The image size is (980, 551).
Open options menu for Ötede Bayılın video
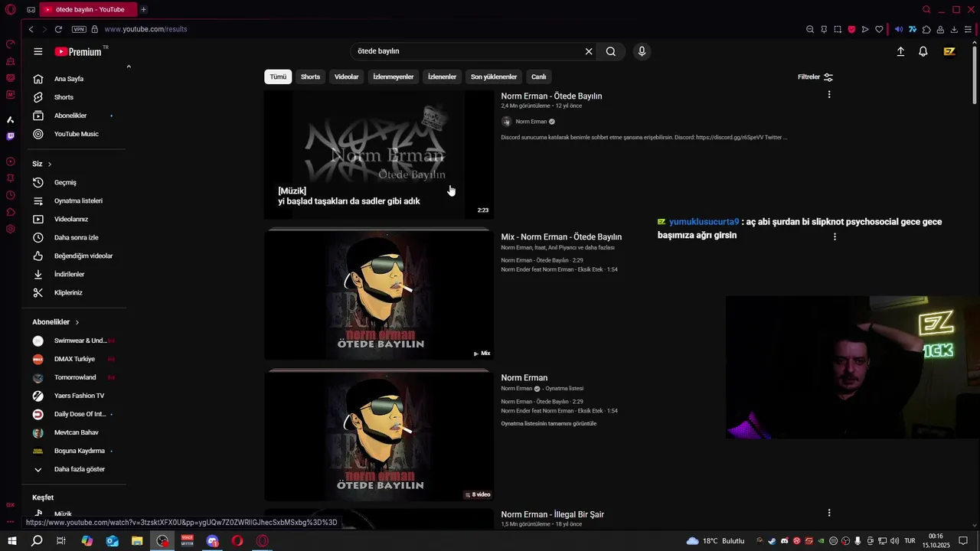click(x=829, y=95)
